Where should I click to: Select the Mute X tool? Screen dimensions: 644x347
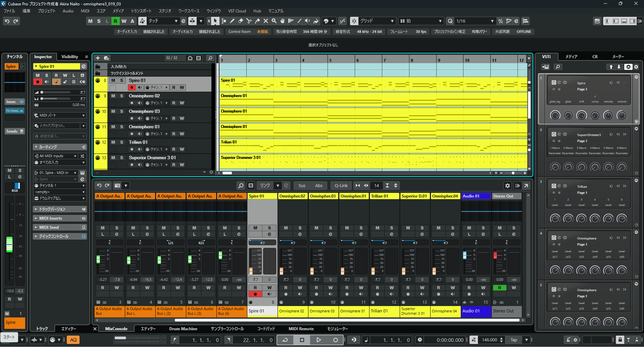point(266,21)
